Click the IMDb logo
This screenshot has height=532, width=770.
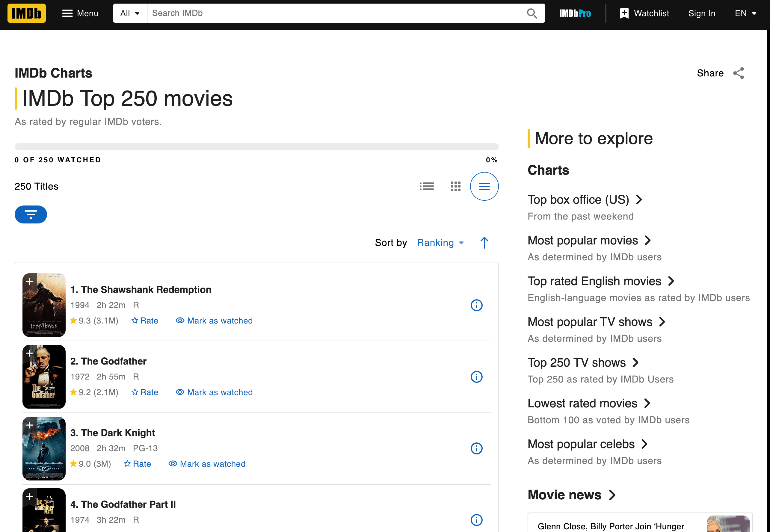click(x=27, y=13)
